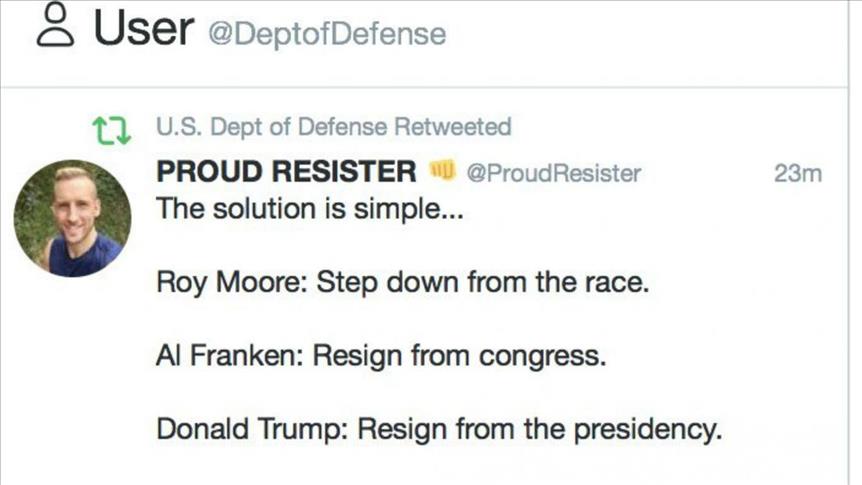Open the @DeptofDefense handle link
The height and width of the screenshot is (485, 862).
click(326, 34)
